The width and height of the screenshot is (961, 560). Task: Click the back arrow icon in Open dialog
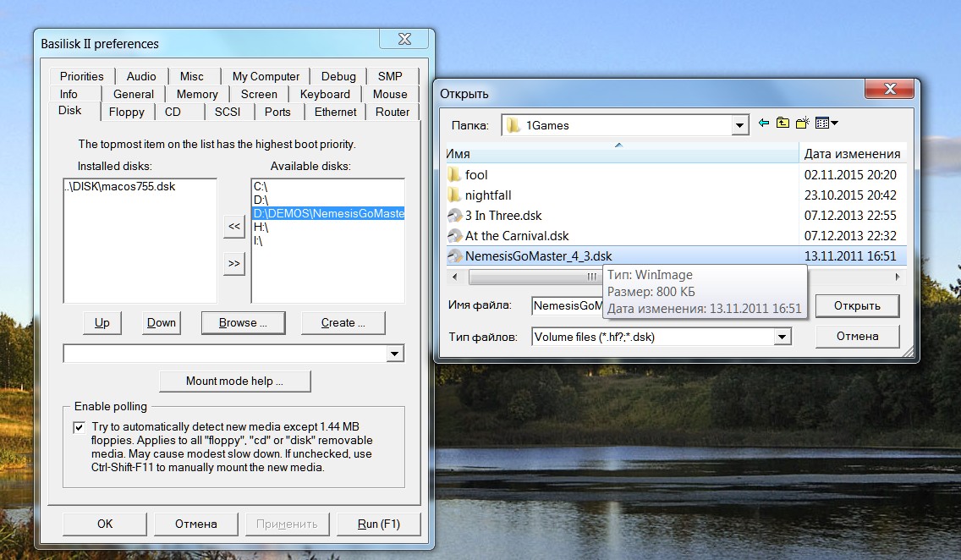pyautogui.click(x=764, y=124)
